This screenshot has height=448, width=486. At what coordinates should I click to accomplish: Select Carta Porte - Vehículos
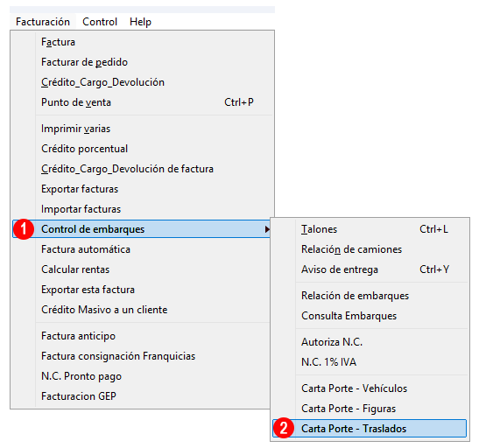(370, 388)
